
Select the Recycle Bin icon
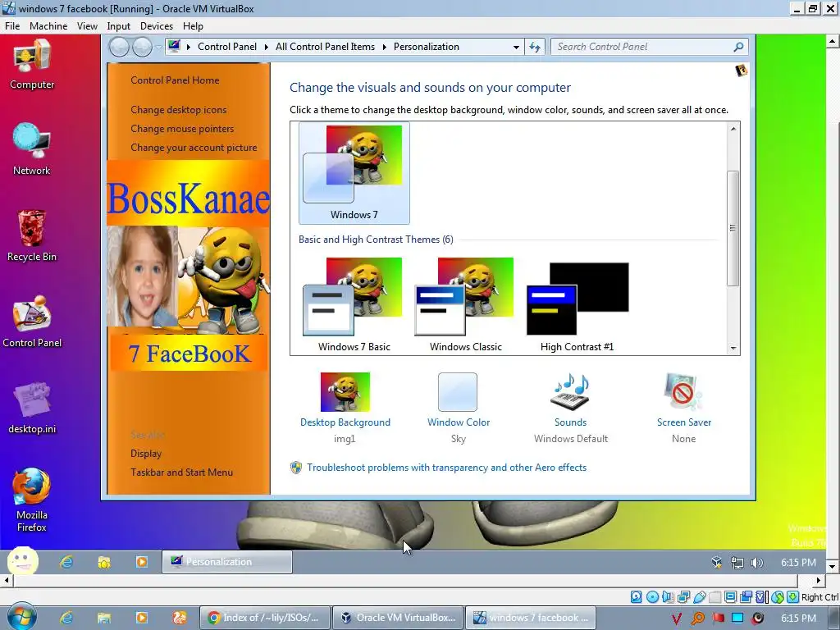coord(32,235)
